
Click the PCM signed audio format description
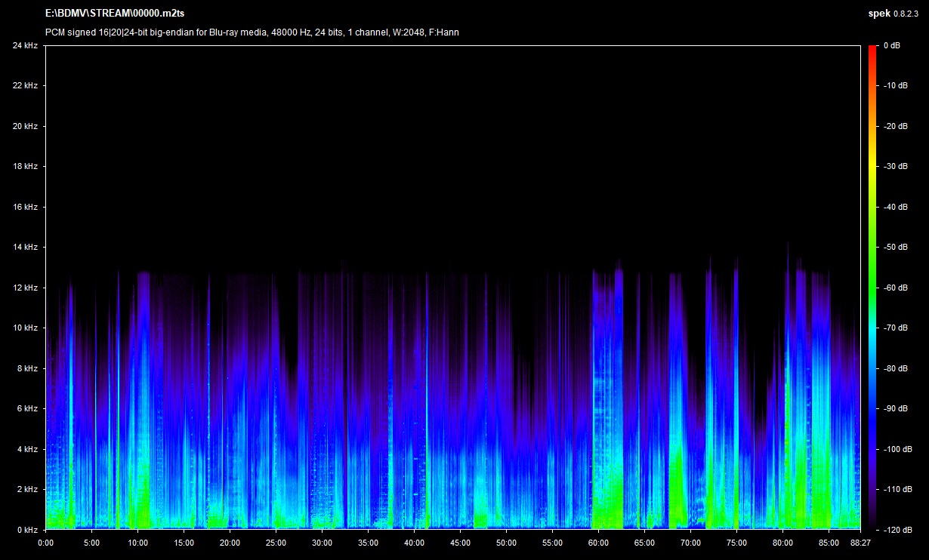[x=252, y=32]
